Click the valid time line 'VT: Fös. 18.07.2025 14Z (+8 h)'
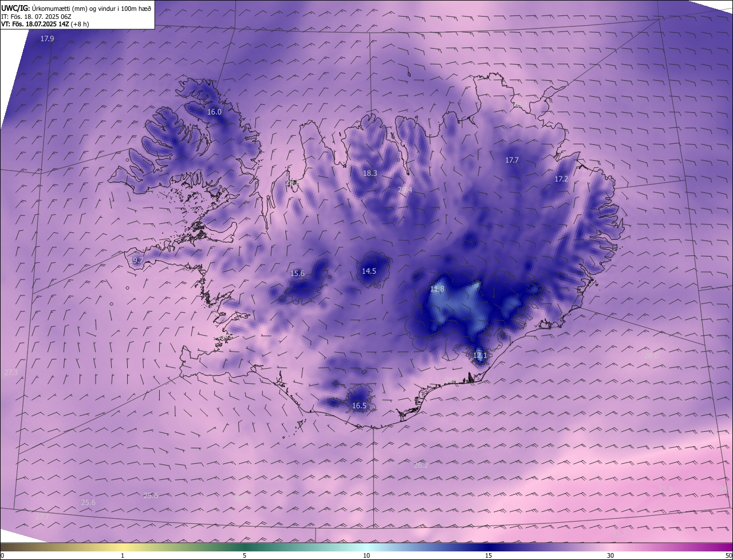The height and width of the screenshot is (560, 733). coord(45,24)
